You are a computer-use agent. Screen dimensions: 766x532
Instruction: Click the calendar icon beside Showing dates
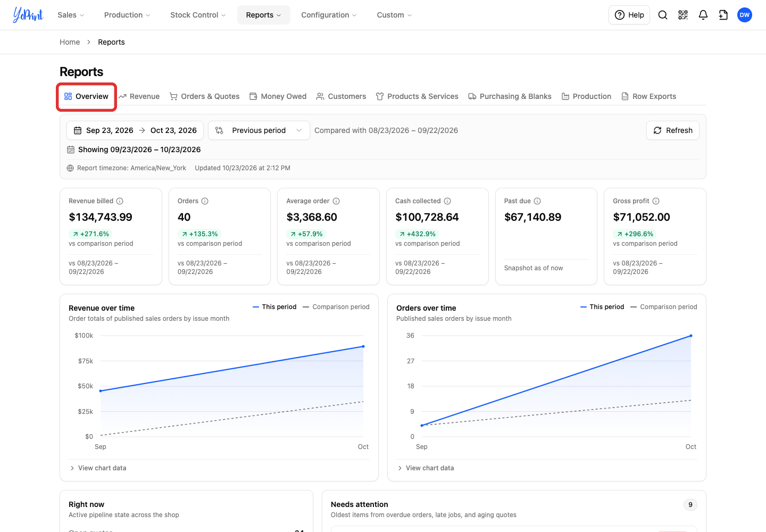(x=71, y=149)
